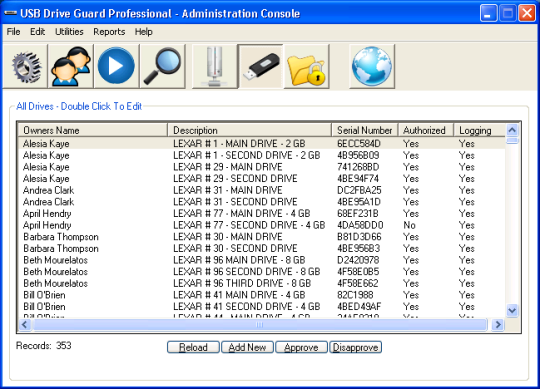Select row LEXAR # 41 SECOND DRIVE - 4 GB
540x389 pixels.
261,306
